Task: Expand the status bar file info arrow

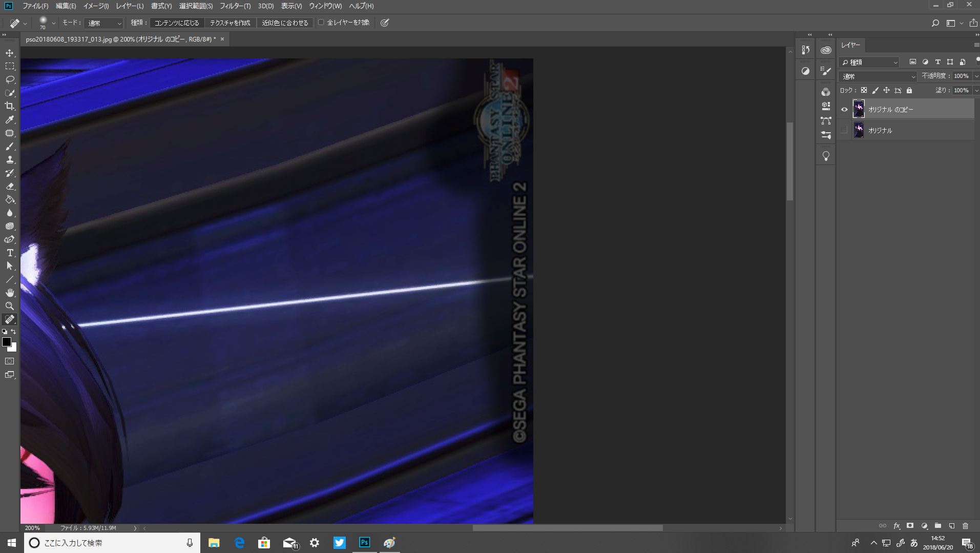Action: 135,528
